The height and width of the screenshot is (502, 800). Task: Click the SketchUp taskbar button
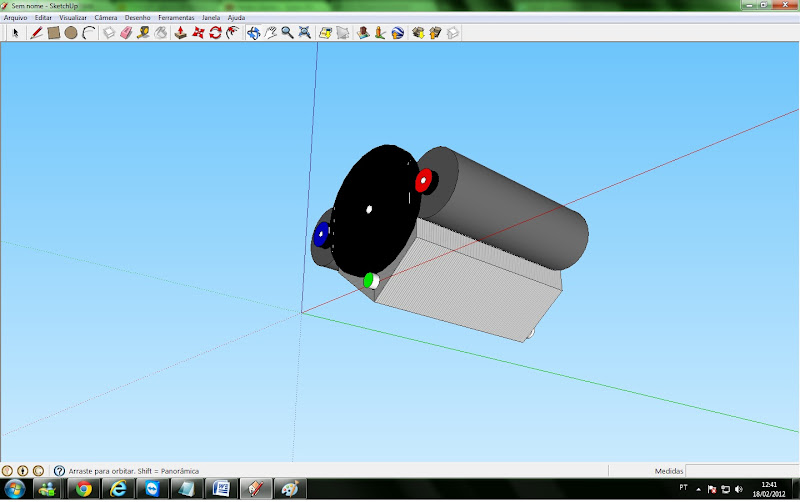[256, 489]
